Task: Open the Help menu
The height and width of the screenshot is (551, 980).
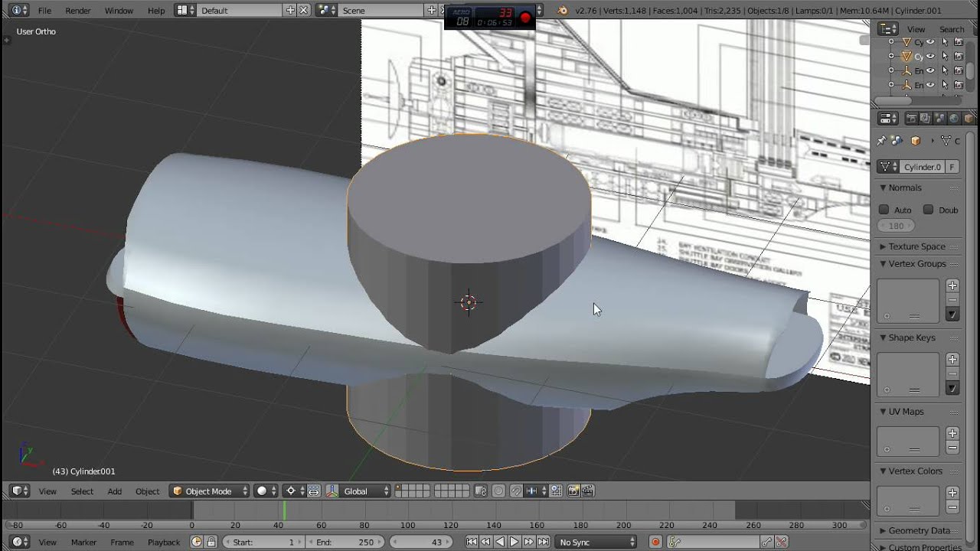Action: (156, 11)
